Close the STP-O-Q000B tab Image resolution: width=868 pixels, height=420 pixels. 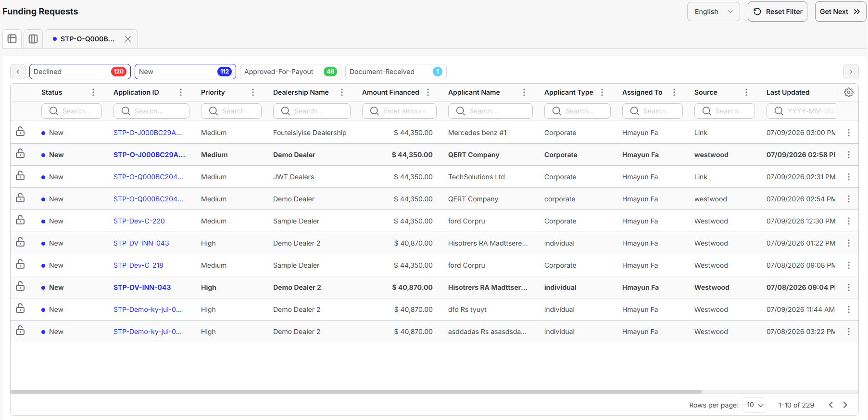pos(128,39)
